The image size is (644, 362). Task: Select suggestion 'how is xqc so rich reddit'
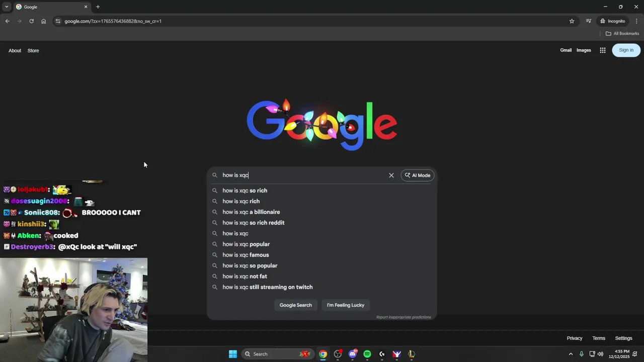322,223
